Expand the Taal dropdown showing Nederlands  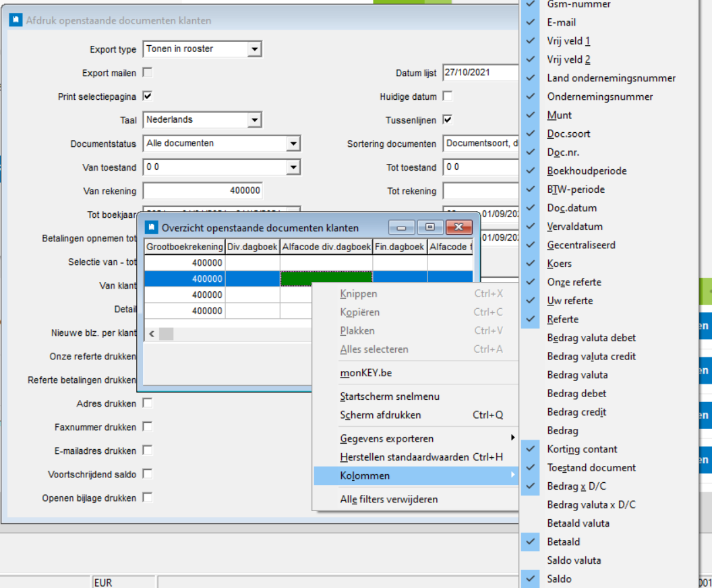pyautogui.click(x=254, y=120)
